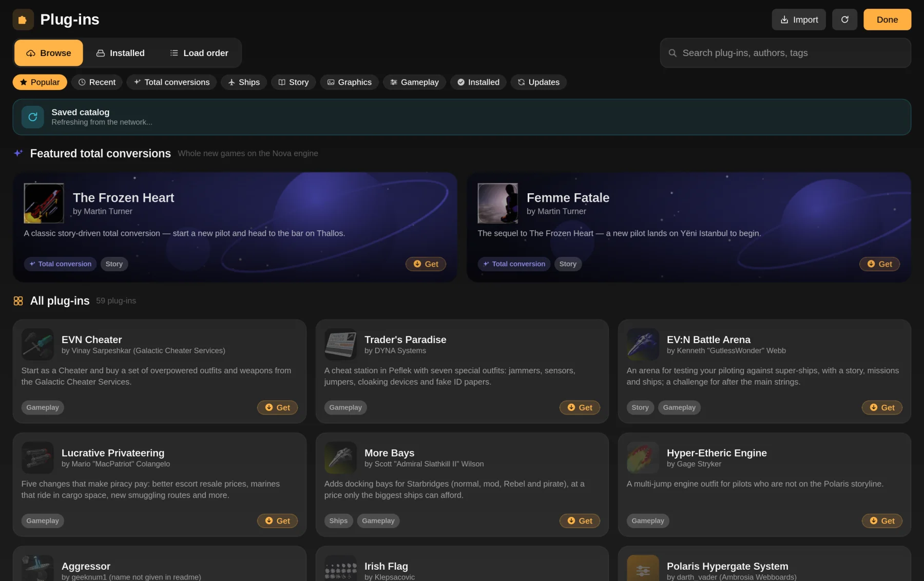Click the More Bays ship icon
This screenshot has height=581, width=924.
pos(340,458)
